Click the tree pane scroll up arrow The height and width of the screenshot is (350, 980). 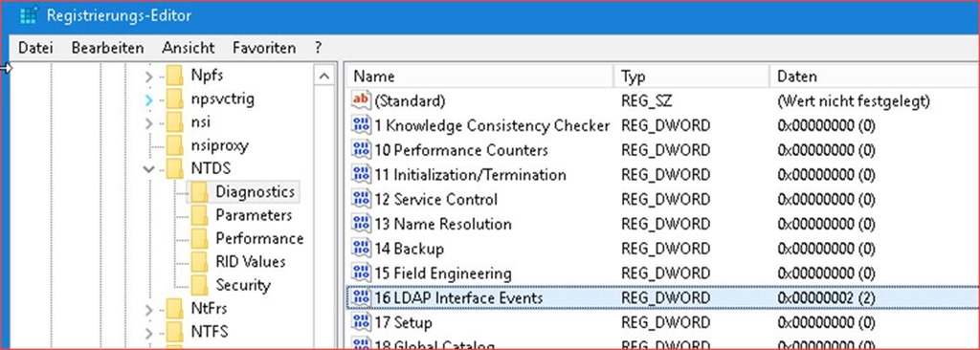[x=323, y=77]
